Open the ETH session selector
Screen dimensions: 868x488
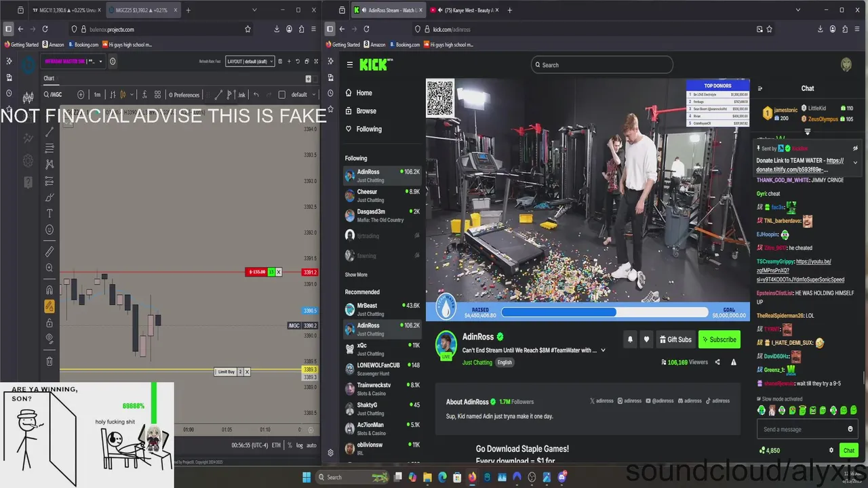click(276, 445)
